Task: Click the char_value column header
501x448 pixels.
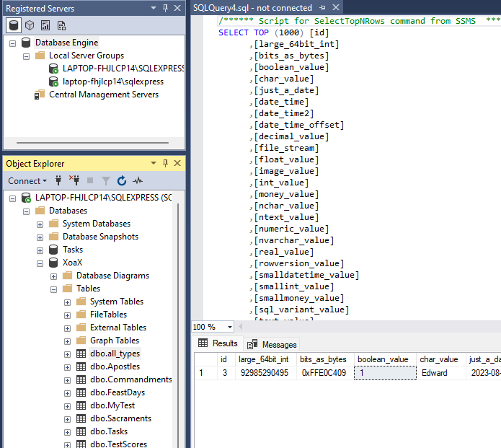Action: pyautogui.click(x=441, y=359)
